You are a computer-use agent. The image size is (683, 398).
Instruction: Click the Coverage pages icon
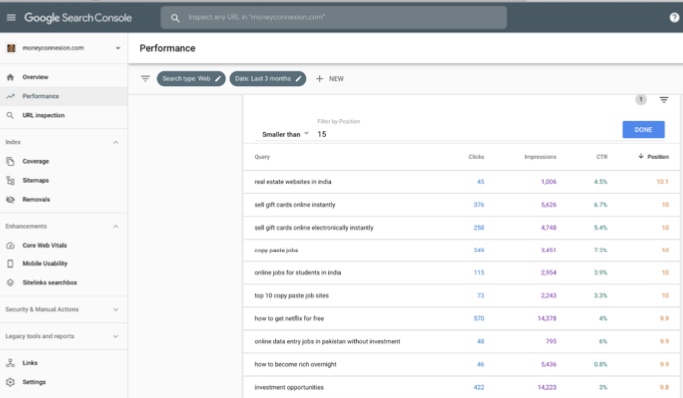[10, 162]
